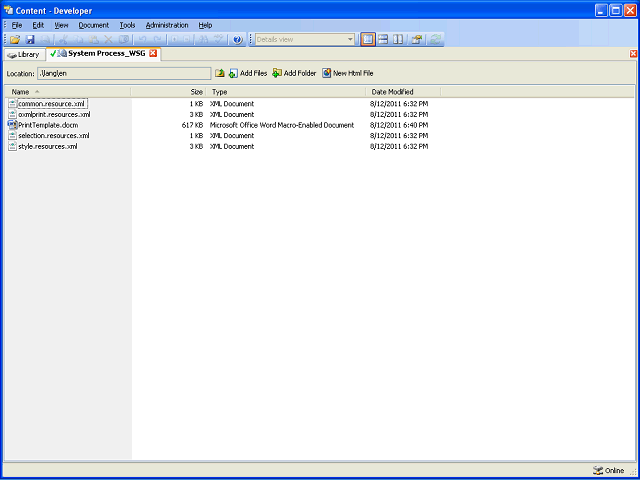Click the style.resources.xml file icon

pyautogui.click(x=12, y=146)
